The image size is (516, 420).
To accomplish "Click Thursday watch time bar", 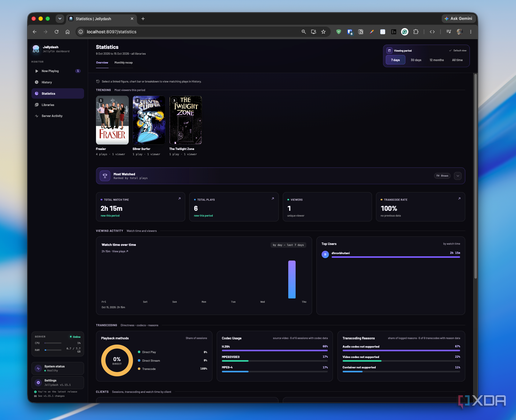I will (x=292, y=279).
